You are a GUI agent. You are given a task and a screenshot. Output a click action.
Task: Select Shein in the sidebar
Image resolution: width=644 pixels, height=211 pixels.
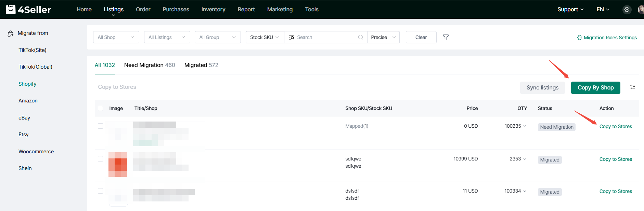point(25,168)
